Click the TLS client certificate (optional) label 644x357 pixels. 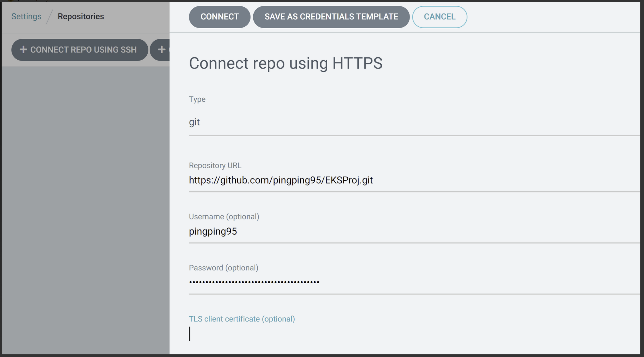coord(241,319)
